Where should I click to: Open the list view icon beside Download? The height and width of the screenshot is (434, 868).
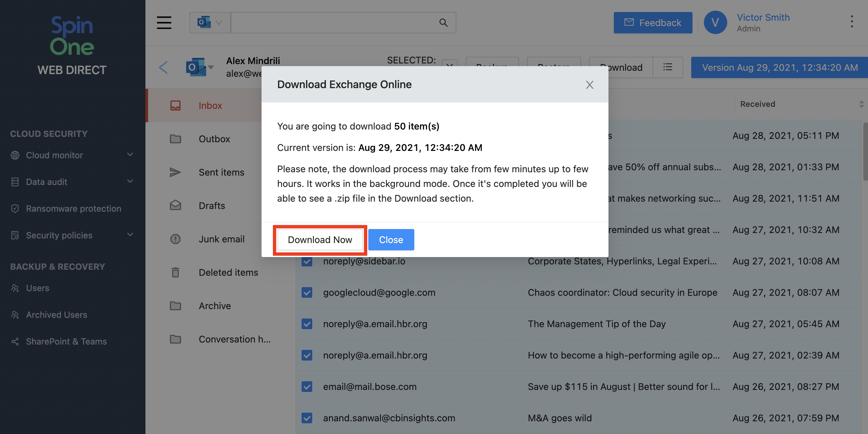click(x=668, y=67)
